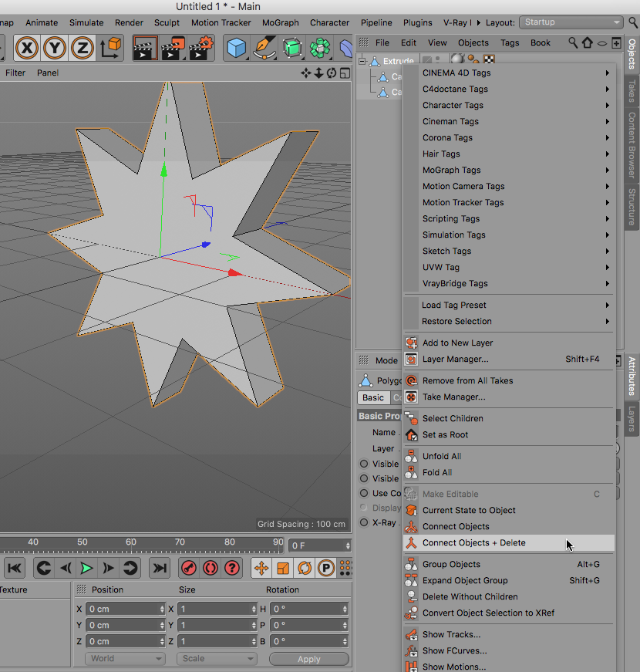Choose Select Children menu entry
Viewport: 640px width, 672px height.
tap(509, 419)
